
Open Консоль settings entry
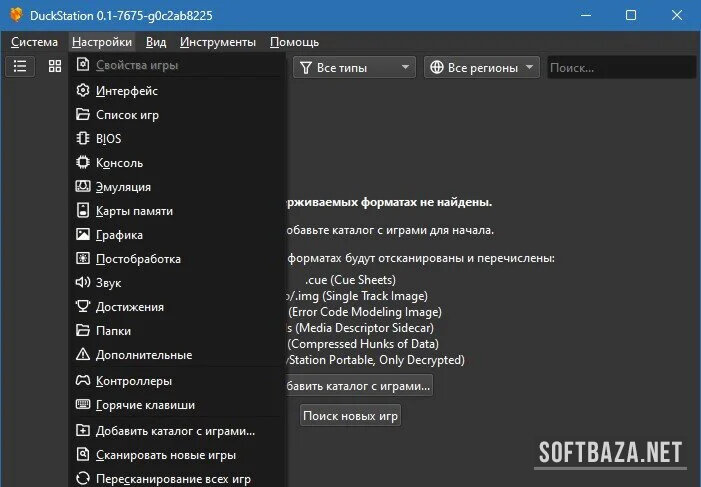click(x=177, y=162)
